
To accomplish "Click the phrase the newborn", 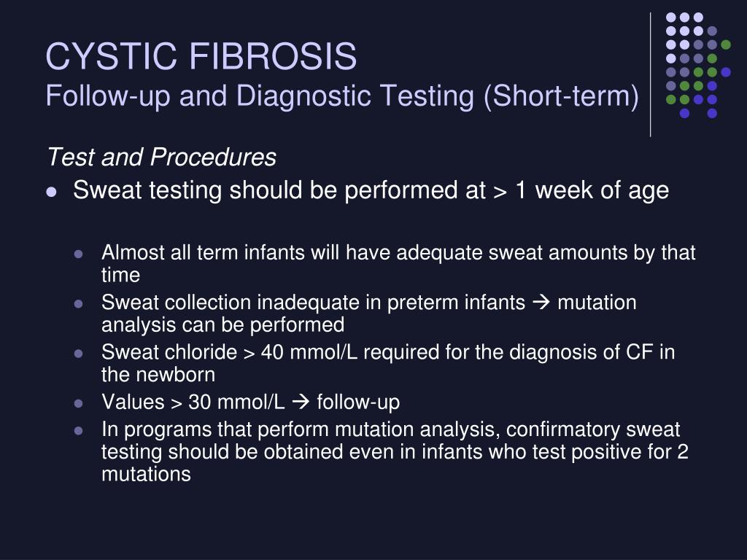I will [x=158, y=375].
